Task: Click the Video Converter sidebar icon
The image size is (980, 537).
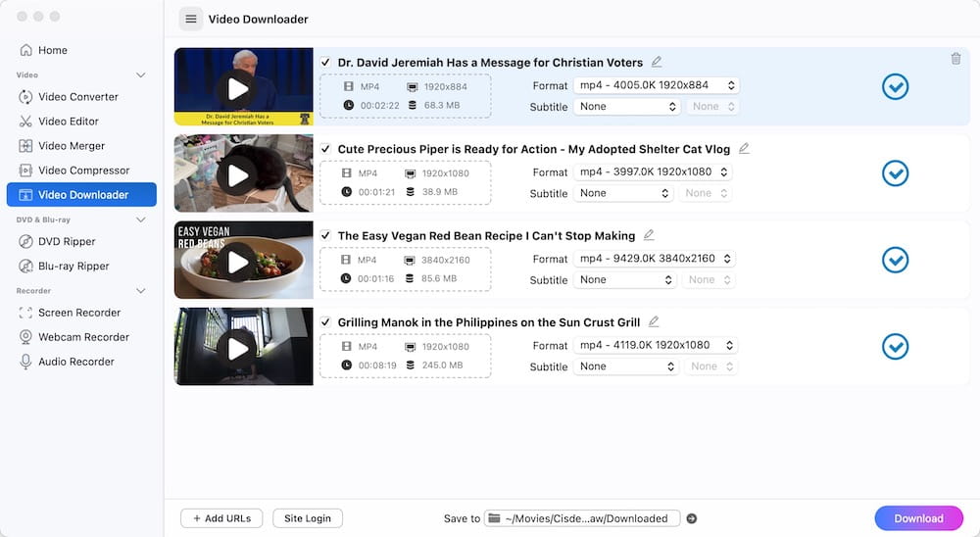Action: coord(25,97)
